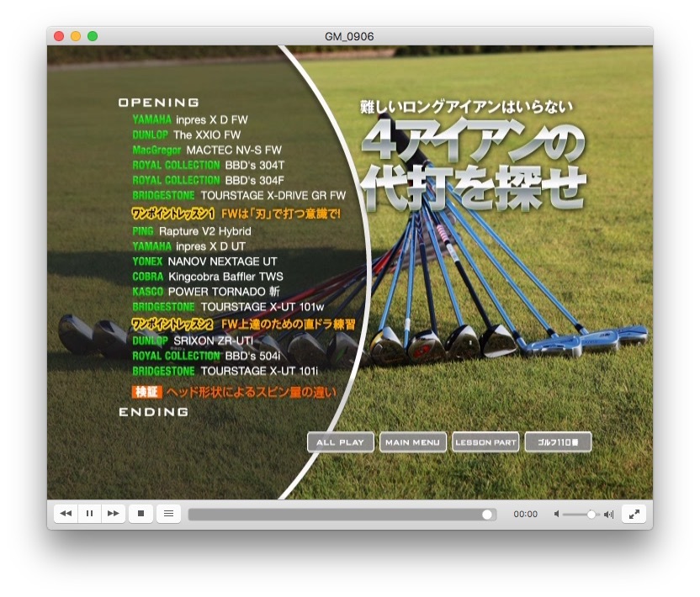Open 検証 ヘッド形状によるスピン量の違い entry
The image size is (700, 597).
[234, 392]
